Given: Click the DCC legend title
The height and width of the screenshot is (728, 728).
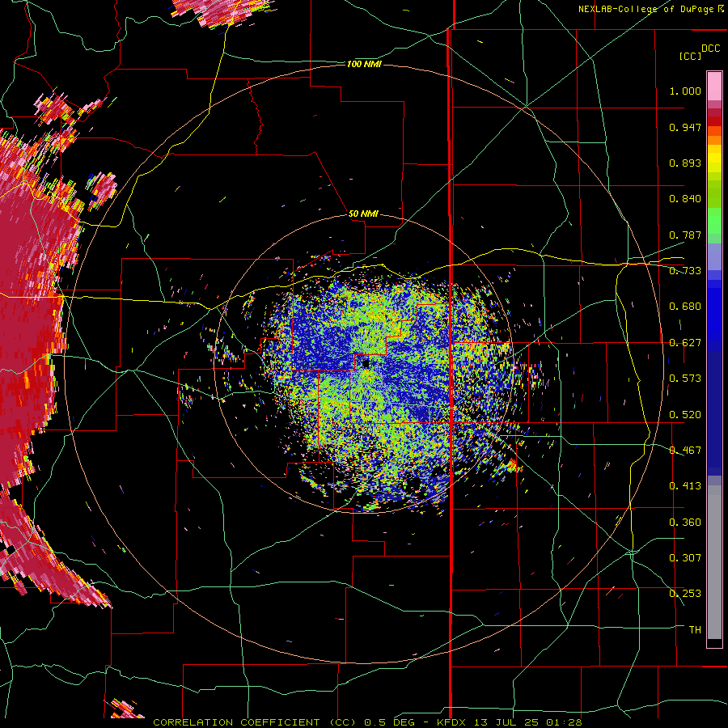Looking at the screenshot, I should pyautogui.click(x=710, y=49).
